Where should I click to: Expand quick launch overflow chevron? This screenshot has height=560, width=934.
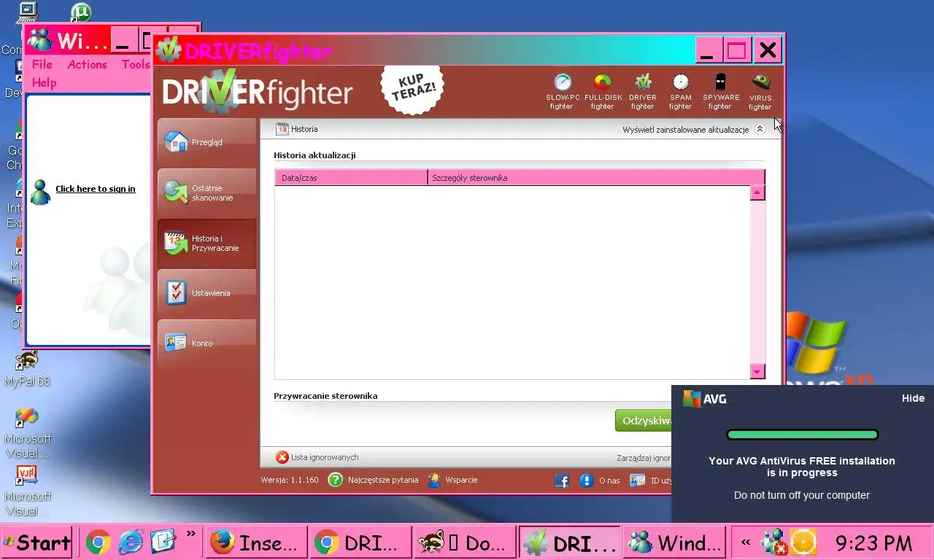click(x=191, y=534)
